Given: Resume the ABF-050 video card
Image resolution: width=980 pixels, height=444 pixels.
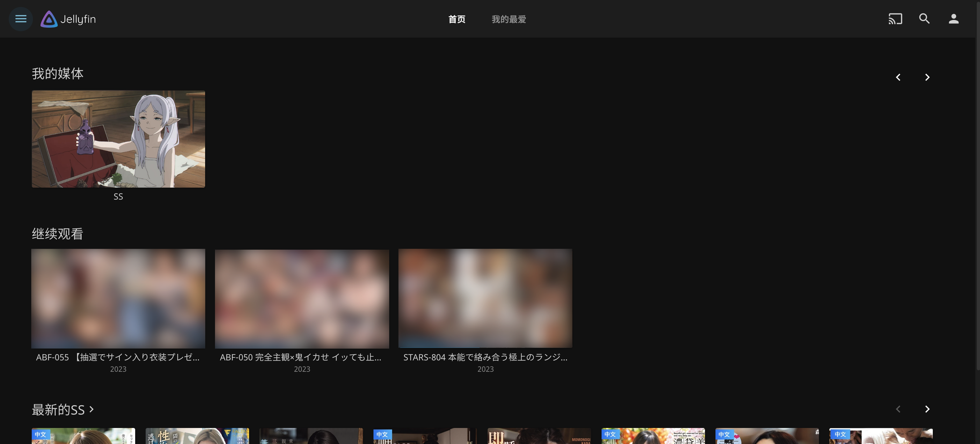Looking at the screenshot, I should click(302, 298).
